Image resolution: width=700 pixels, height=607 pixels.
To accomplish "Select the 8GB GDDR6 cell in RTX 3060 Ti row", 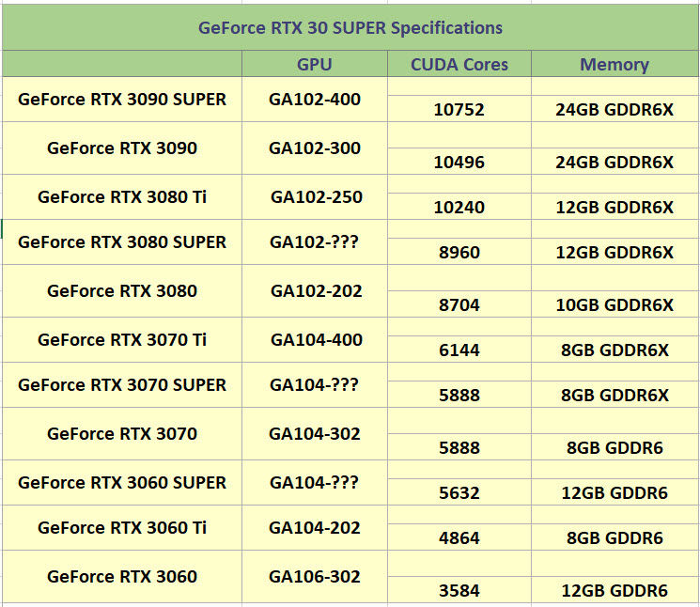I will (x=614, y=537).
